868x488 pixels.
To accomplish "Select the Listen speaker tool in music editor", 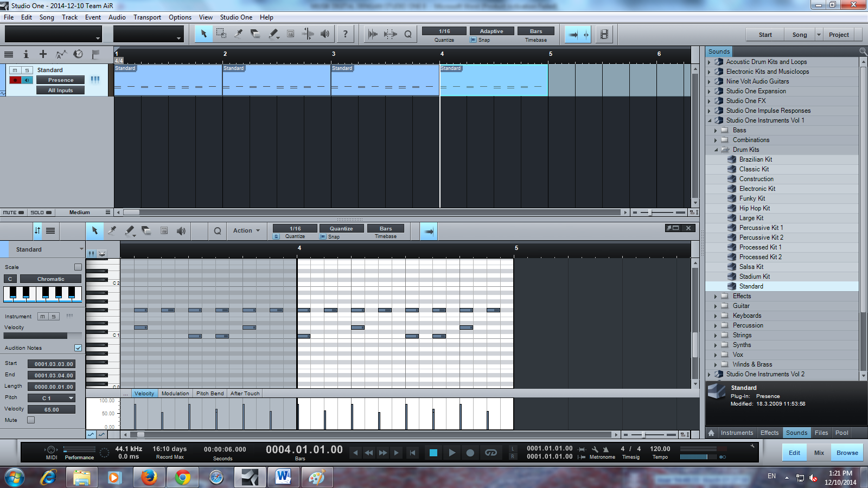I will coord(181,231).
